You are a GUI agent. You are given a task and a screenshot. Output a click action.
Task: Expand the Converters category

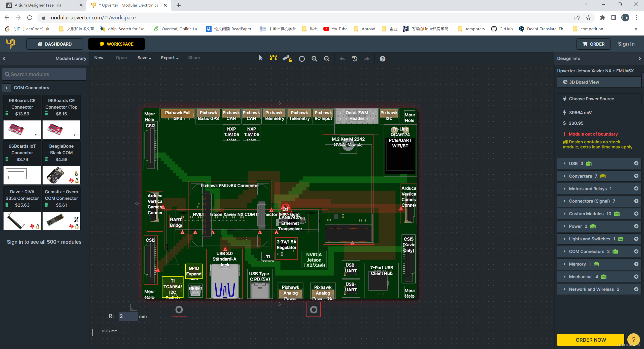tap(564, 176)
